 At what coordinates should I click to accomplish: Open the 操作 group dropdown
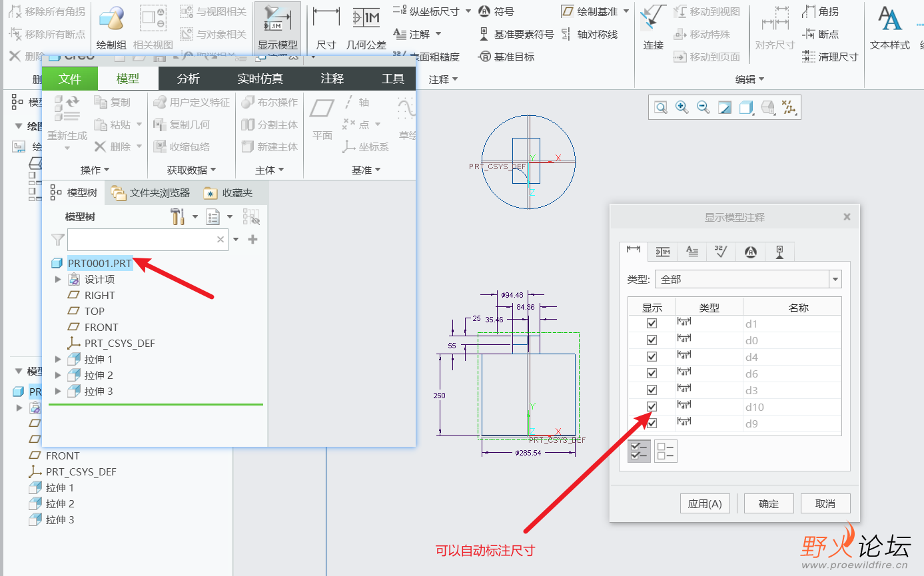pyautogui.click(x=95, y=170)
